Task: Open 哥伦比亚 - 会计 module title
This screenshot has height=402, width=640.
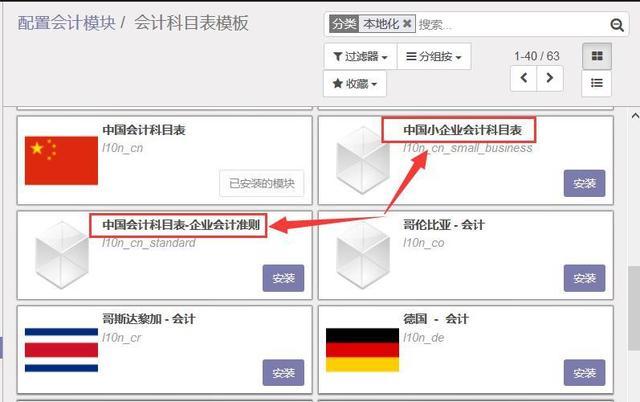Action: coord(444,224)
